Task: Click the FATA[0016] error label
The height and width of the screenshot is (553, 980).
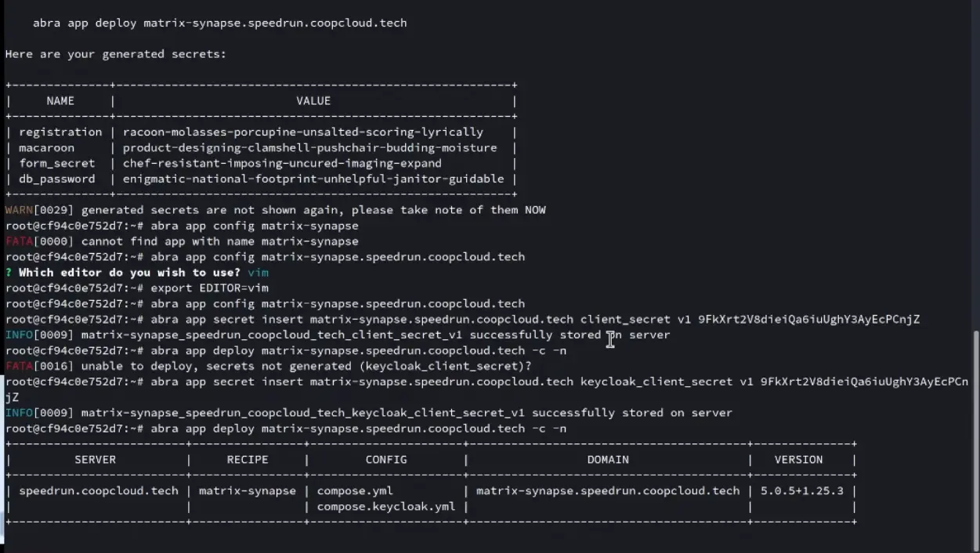Action: tap(39, 366)
